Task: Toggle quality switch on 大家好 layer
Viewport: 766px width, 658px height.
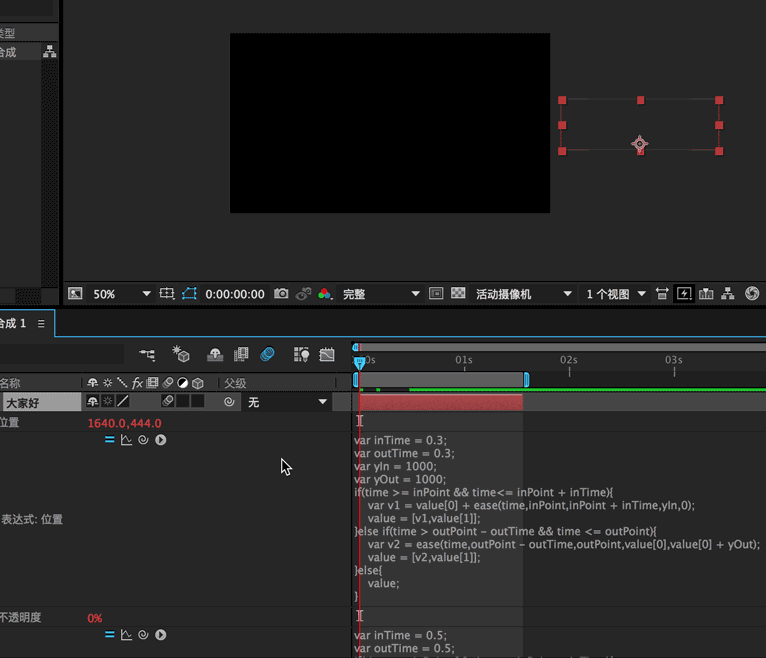Action: [123, 402]
